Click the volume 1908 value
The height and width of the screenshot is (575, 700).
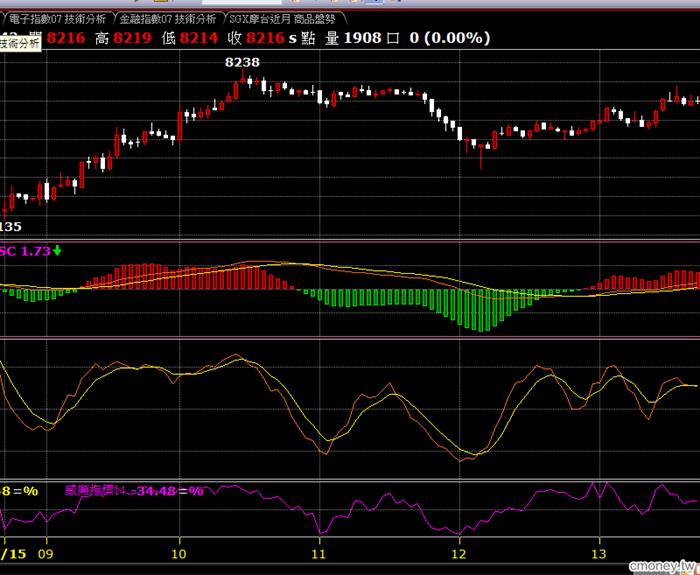tap(362, 38)
